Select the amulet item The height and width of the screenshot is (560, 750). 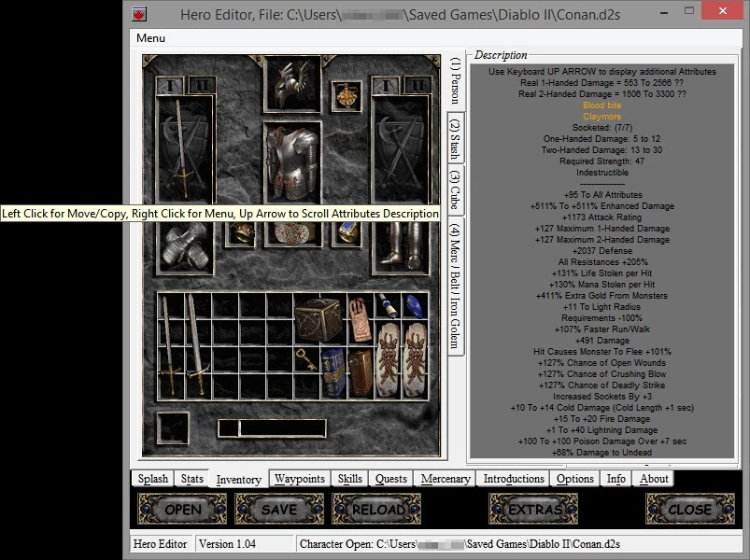pos(347,95)
